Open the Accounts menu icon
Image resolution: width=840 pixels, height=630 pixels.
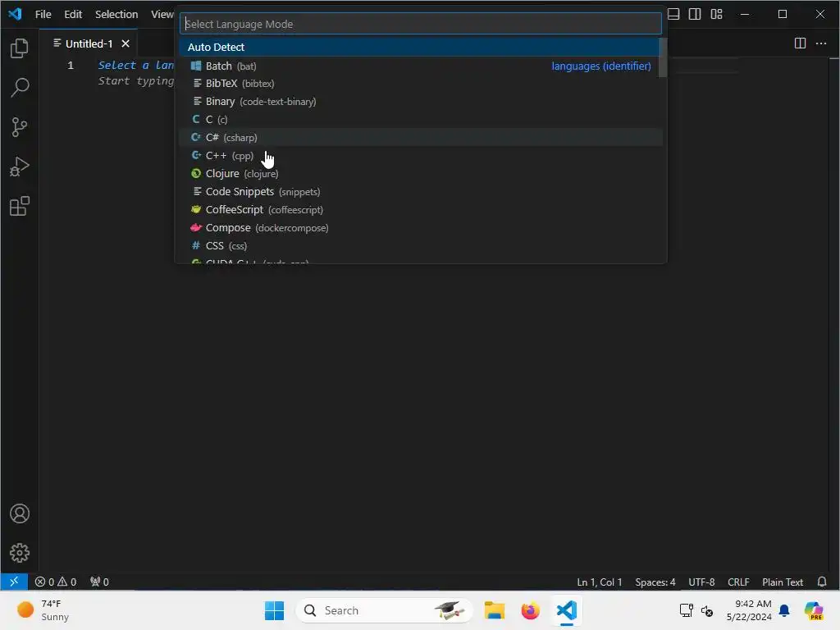[x=20, y=514]
